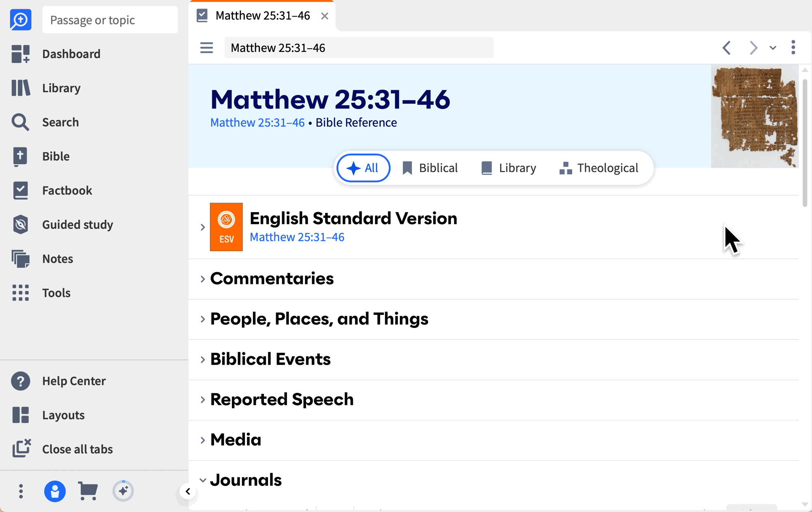
Task: Click the Factbook icon on the tab
Action: coord(202,15)
